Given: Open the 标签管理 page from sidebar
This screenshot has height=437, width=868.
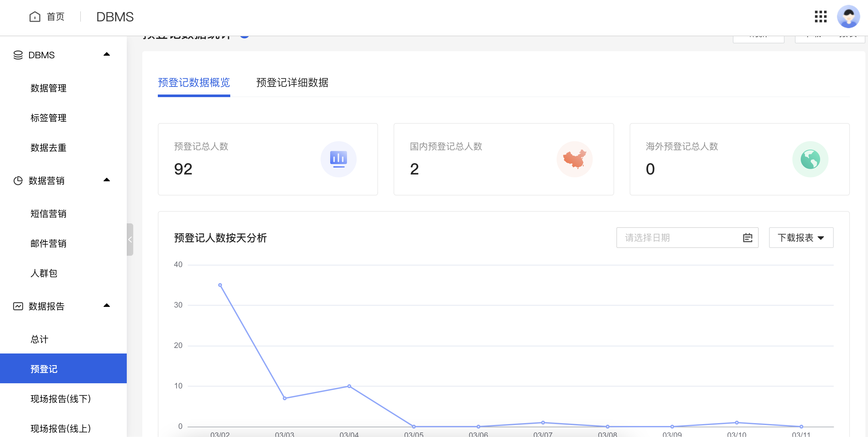Looking at the screenshot, I should click(48, 118).
